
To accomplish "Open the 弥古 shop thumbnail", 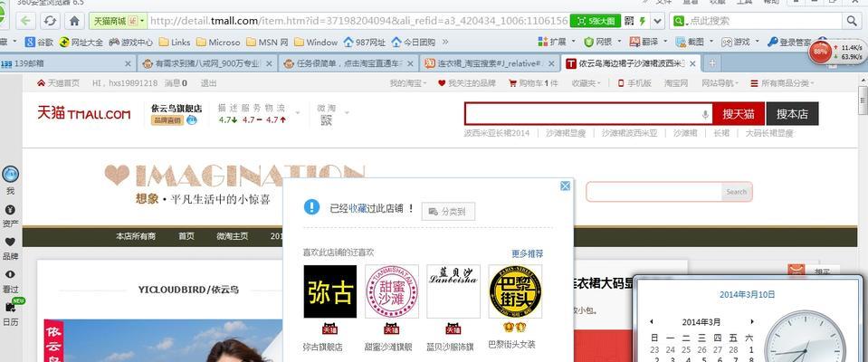I will [330, 291].
